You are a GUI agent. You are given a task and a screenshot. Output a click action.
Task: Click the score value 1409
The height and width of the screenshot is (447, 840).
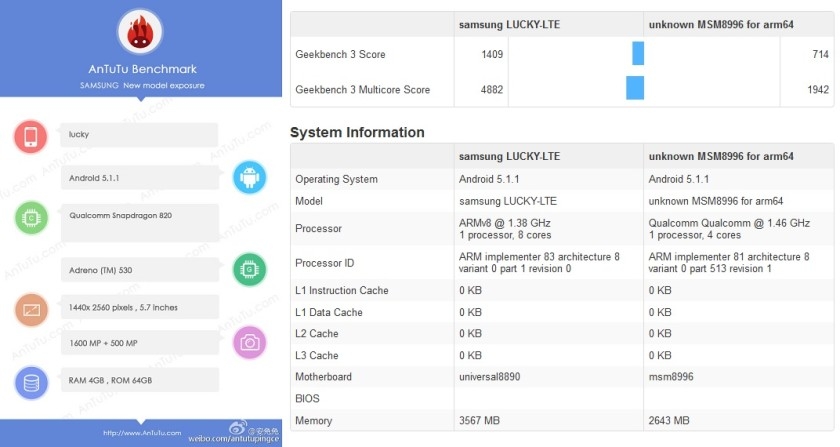tap(492, 54)
